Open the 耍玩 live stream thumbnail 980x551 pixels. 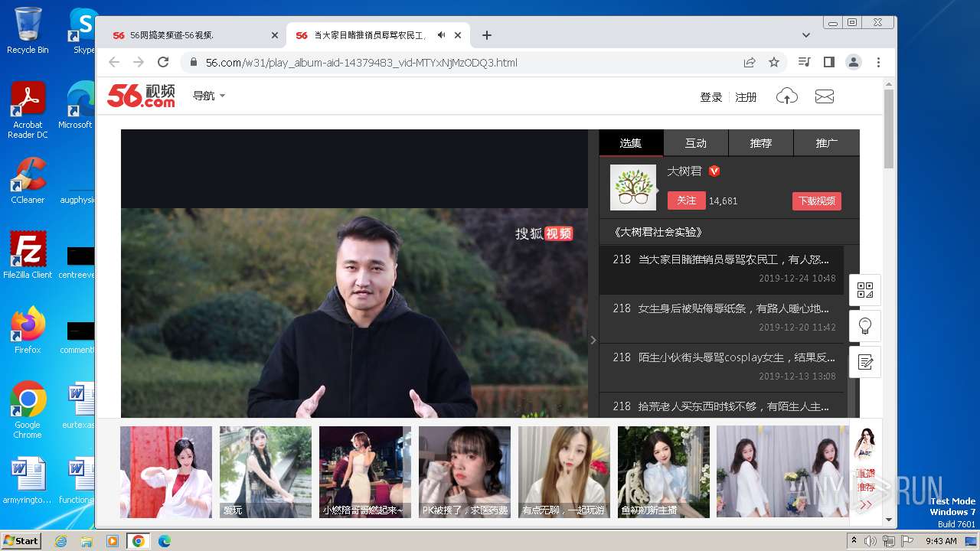pyautogui.click(x=266, y=472)
